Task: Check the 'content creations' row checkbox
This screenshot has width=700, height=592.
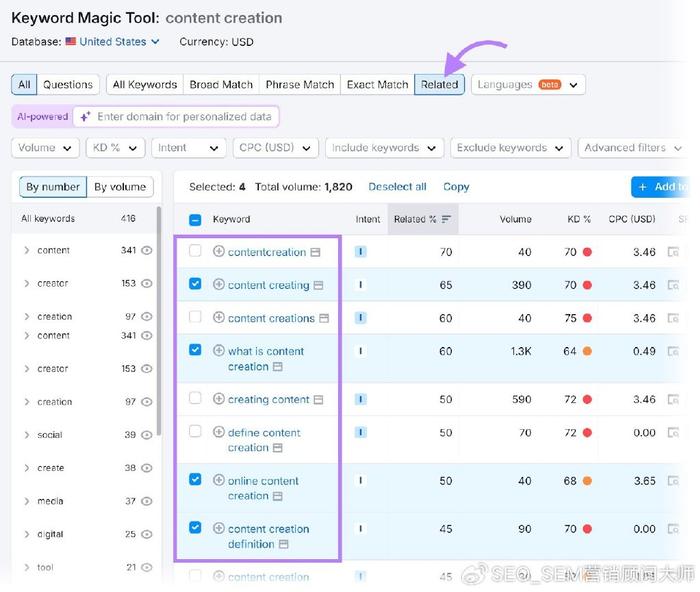Action: pyautogui.click(x=195, y=317)
